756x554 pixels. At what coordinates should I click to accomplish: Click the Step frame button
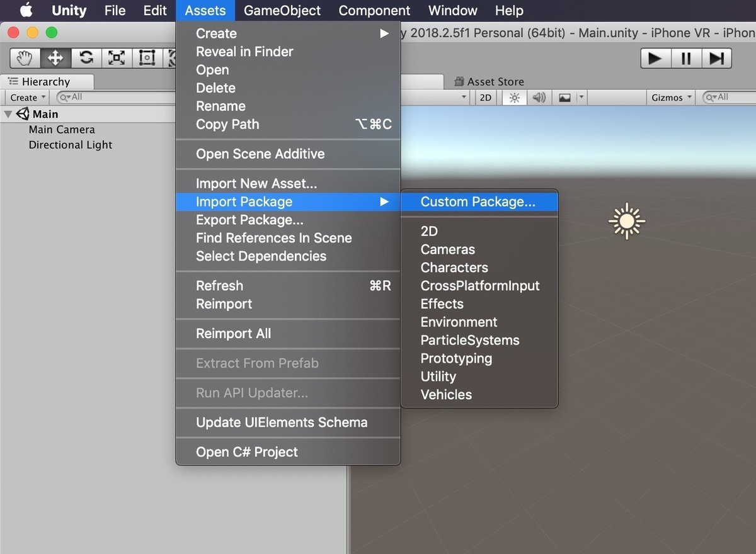716,59
